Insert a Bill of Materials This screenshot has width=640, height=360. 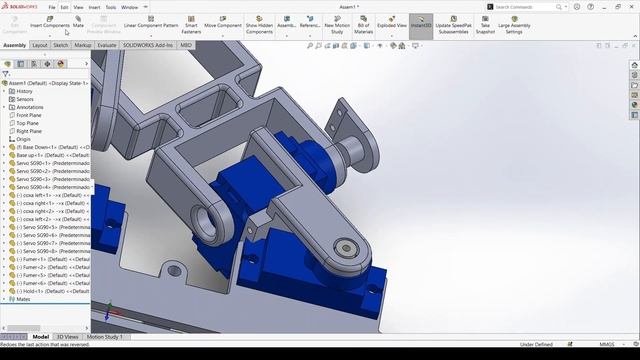pyautogui.click(x=363, y=25)
